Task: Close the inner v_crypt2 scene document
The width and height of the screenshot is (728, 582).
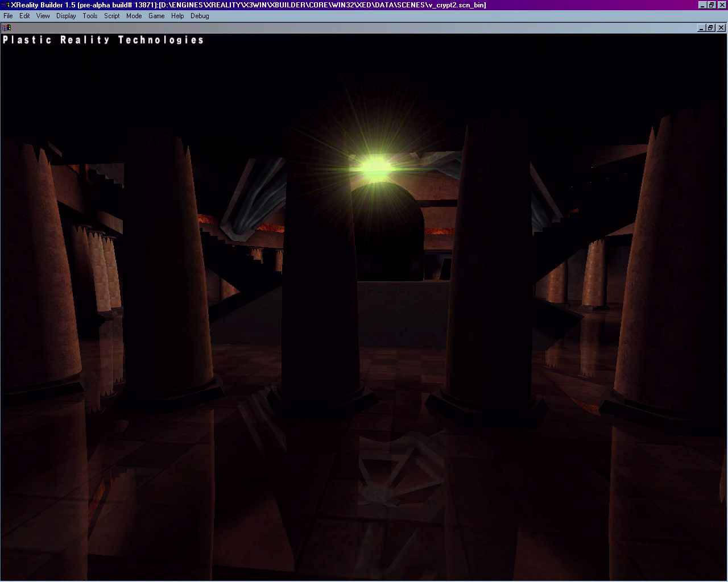Action: coord(721,27)
